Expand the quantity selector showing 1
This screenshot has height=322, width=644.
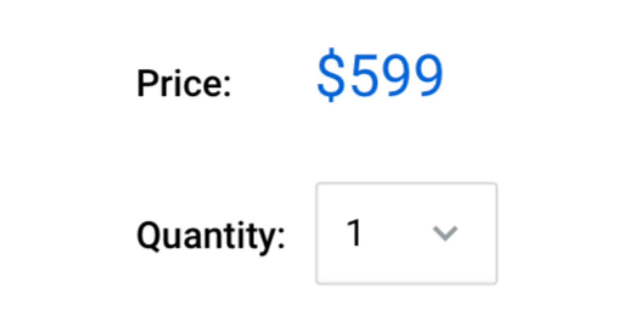(x=407, y=233)
